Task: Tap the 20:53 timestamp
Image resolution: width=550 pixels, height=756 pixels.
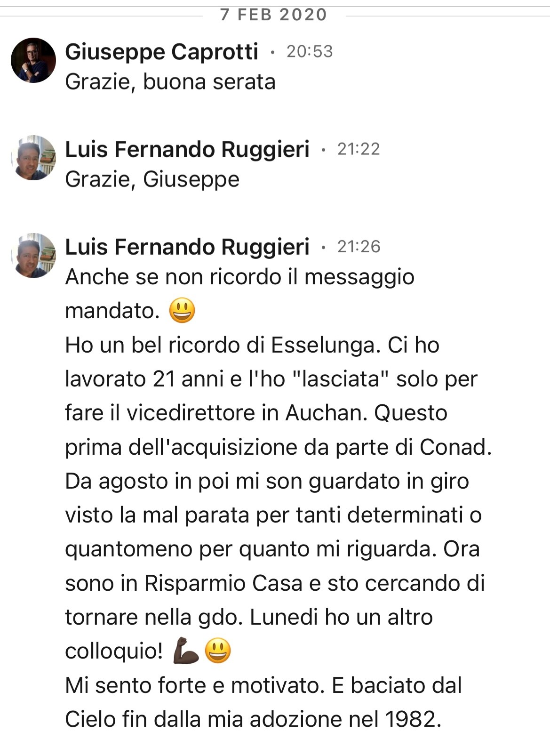Action: 310,51
